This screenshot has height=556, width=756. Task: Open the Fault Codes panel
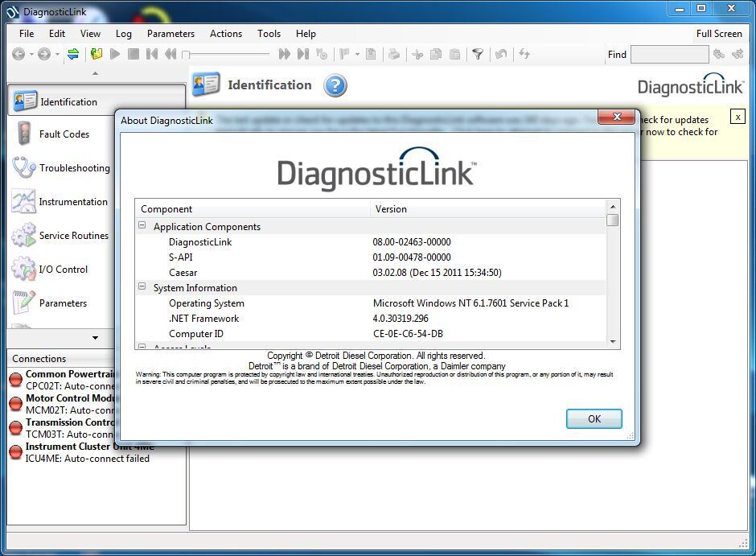coord(64,134)
